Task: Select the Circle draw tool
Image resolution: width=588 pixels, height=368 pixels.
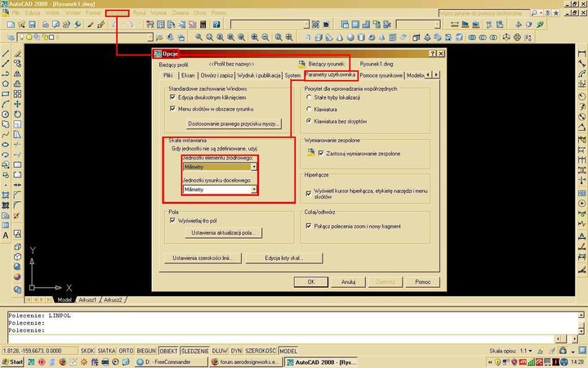Action: coord(6,114)
